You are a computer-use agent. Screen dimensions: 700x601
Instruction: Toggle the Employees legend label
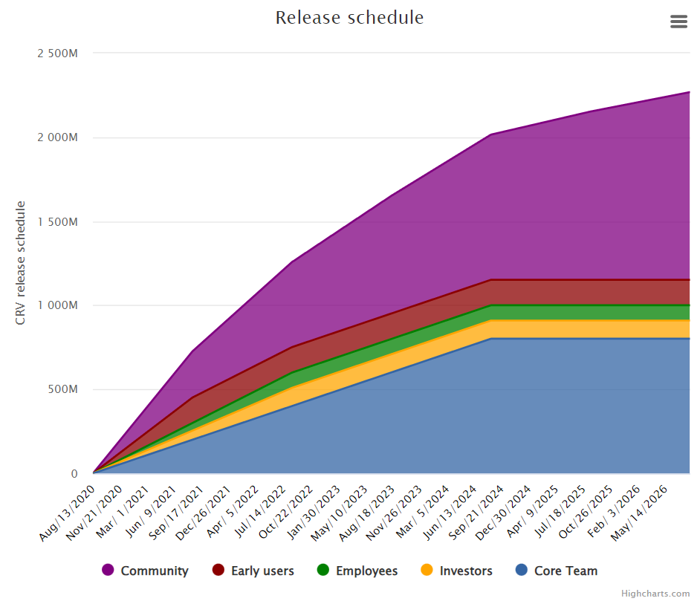[366, 571]
